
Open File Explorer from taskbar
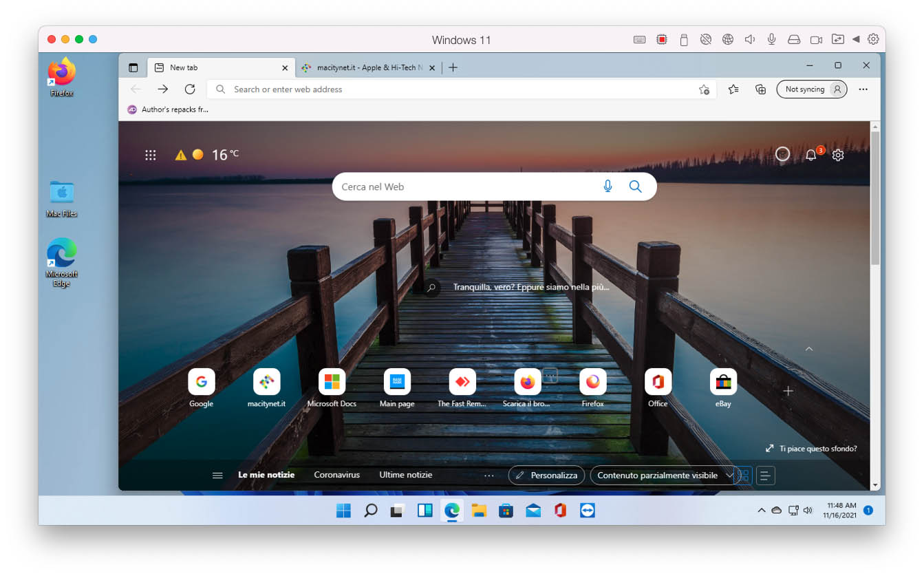(479, 511)
